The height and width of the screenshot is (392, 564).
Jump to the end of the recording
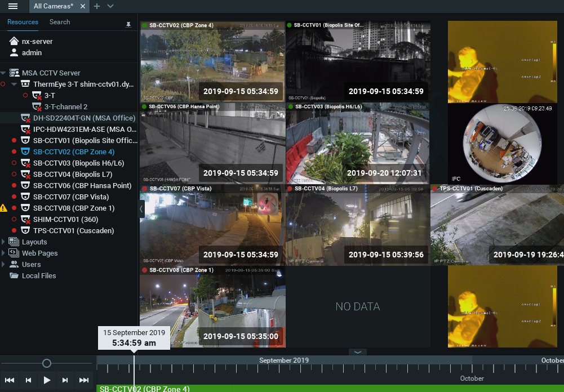(x=84, y=380)
